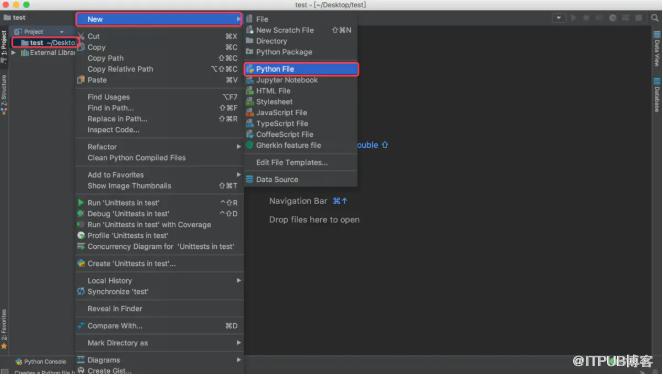Click the Synchronize 'test' refresh icon

(x=81, y=291)
